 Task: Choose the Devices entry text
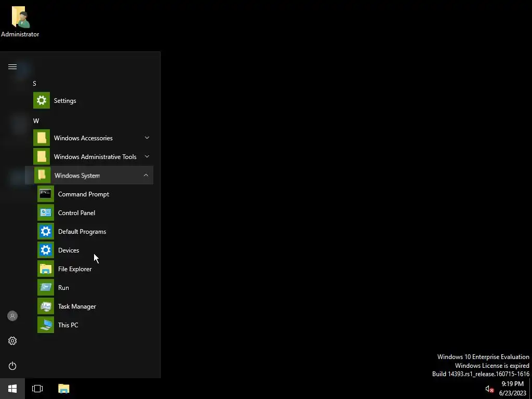click(x=69, y=250)
